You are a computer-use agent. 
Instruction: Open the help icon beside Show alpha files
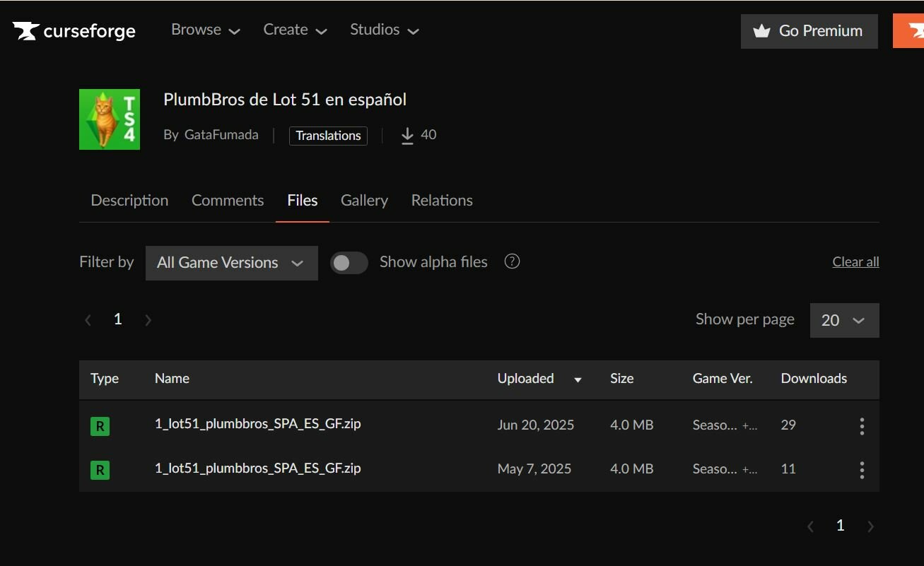pyautogui.click(x=512, y=261)
